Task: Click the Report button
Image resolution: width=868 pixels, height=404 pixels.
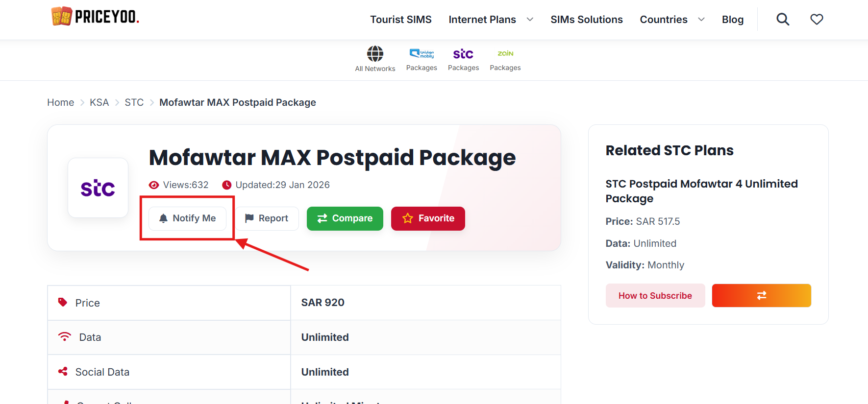Action: [267, 218]
